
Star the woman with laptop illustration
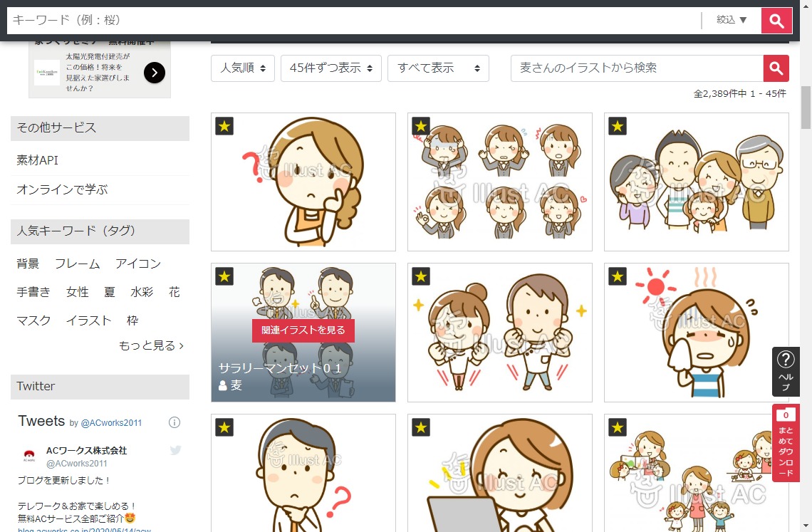[421, 427]
